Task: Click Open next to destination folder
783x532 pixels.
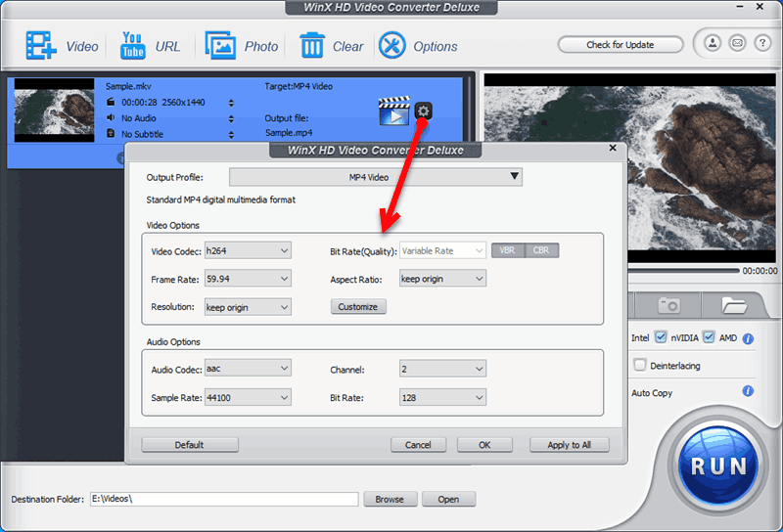Action: tap(448, 499)
